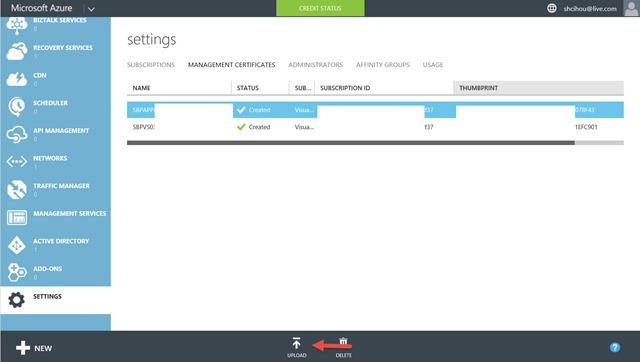Select the Management Certificates tab
The width and height of the screenshot is (640, 362).
click(x=231, y=64)
